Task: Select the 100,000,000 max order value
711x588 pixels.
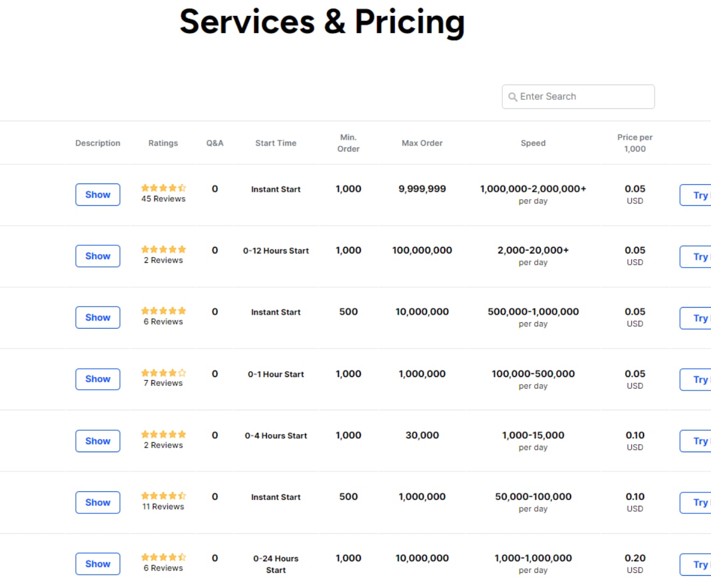Action: point(422,250)
